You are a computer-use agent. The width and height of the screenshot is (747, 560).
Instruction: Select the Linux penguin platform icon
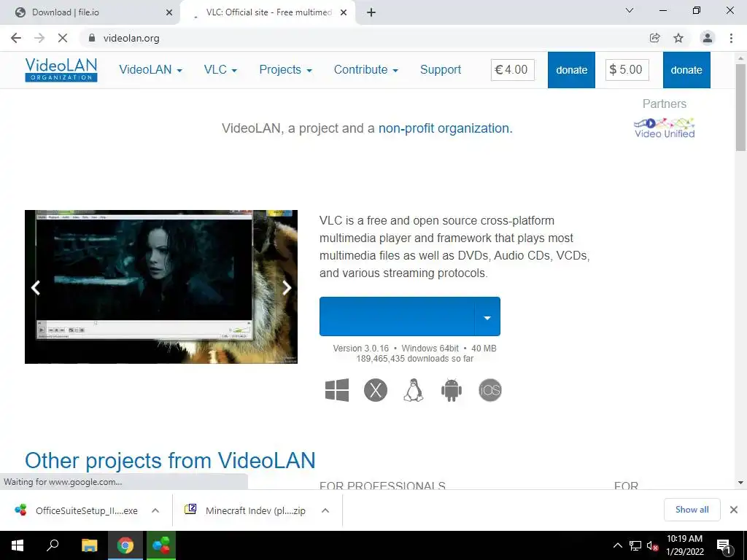pos(414,391)
